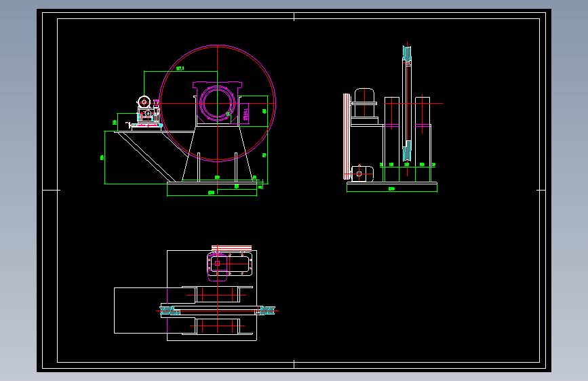588x381 pixels.
Task: Click the top cyan hatched rim section in side view
Action: (407, 53)
